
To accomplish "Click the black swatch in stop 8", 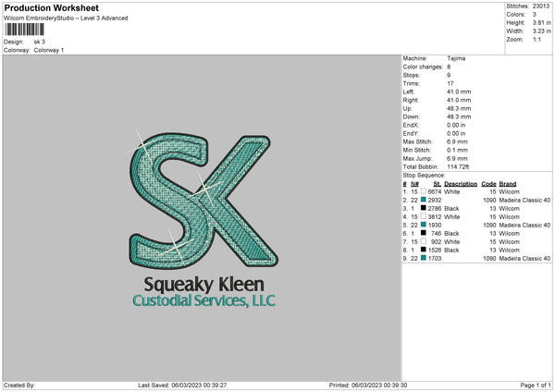I will click(x=424, y=250).
